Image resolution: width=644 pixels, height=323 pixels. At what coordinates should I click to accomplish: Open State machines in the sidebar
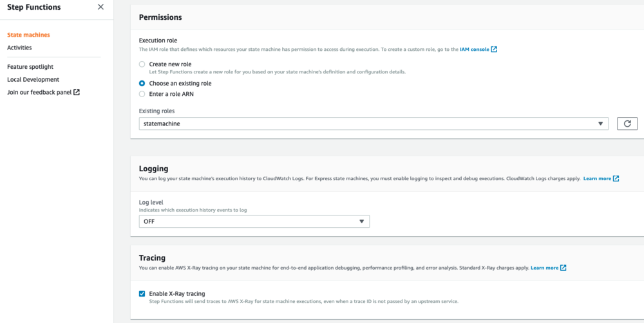pyautogui.click(x=28, y=35)
